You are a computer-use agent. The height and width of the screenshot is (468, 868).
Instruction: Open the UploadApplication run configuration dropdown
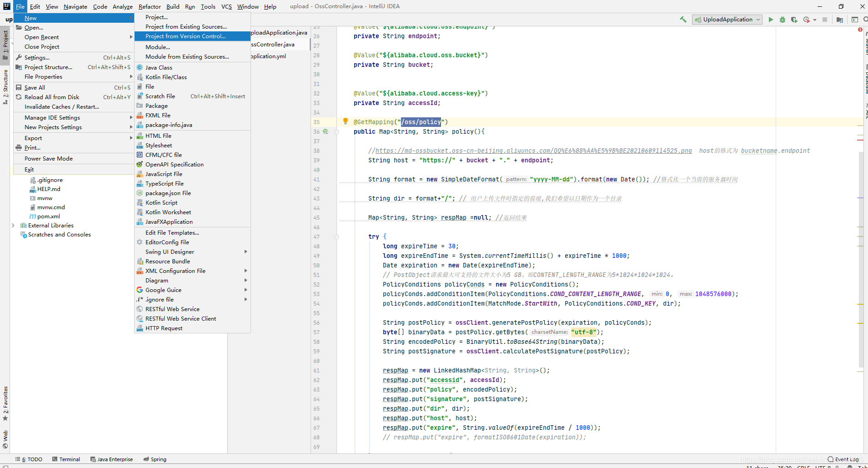click(727, 20)
